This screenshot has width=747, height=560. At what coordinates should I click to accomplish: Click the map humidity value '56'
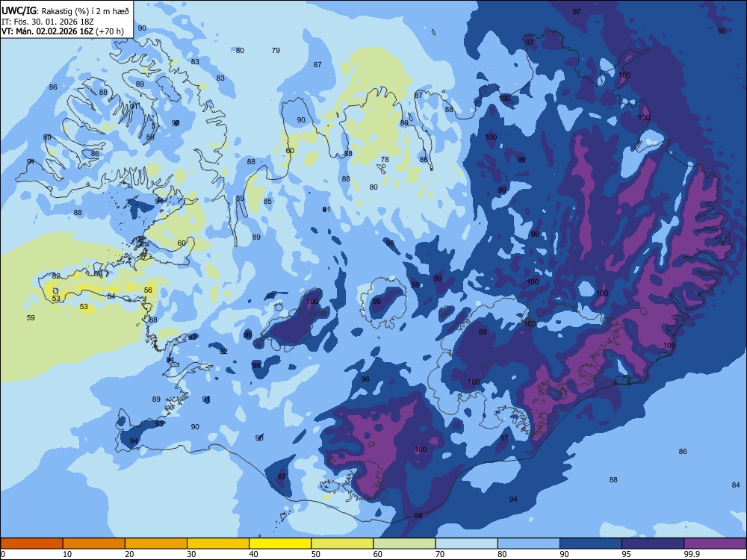pyautogui.click(x=148, y=290)
